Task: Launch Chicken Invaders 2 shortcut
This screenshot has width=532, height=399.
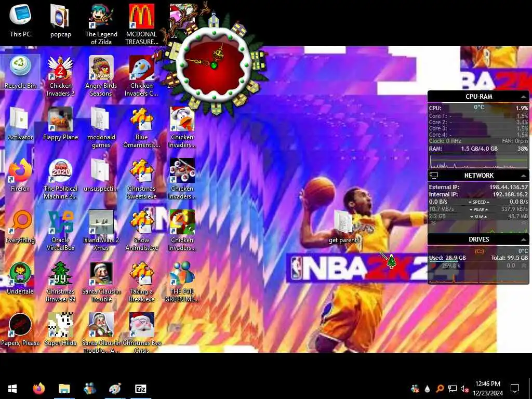Action: [x=60, y=76]
